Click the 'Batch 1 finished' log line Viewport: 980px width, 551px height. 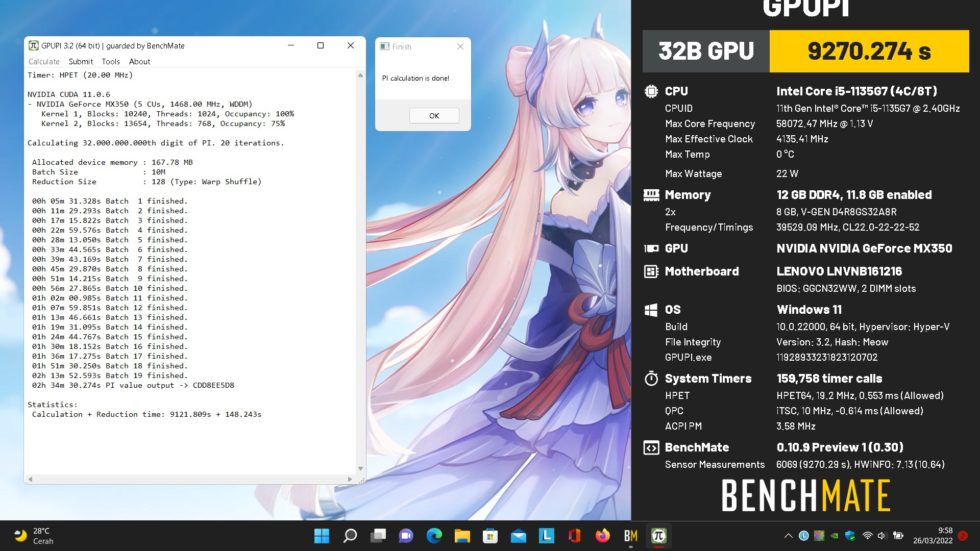(x=110, y=201)
